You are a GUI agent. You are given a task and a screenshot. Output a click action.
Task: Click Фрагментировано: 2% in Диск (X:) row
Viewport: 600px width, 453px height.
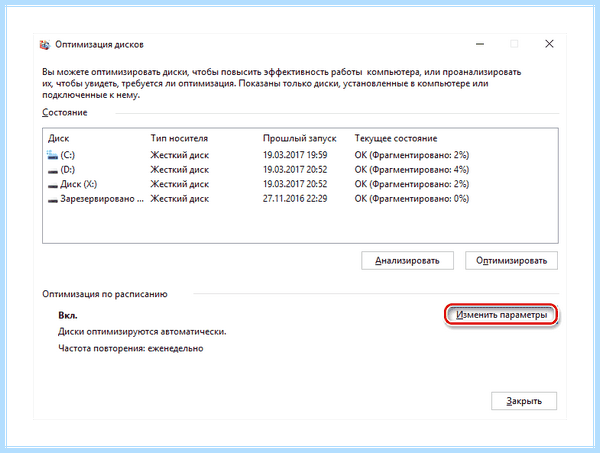point(412,184)
